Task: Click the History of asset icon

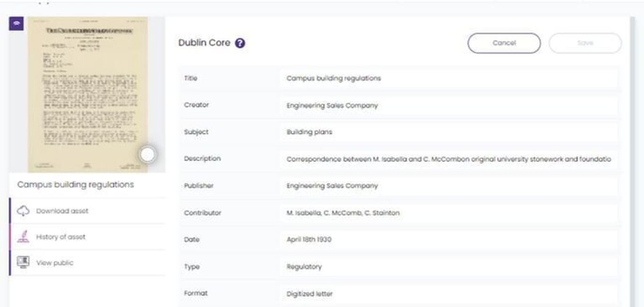Action: (23, 237)
